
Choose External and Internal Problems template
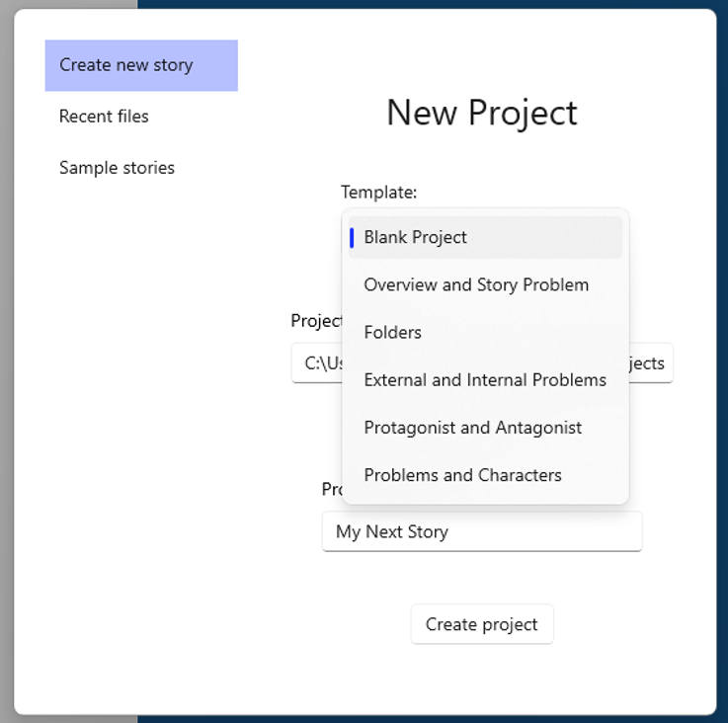click(485, 380)
